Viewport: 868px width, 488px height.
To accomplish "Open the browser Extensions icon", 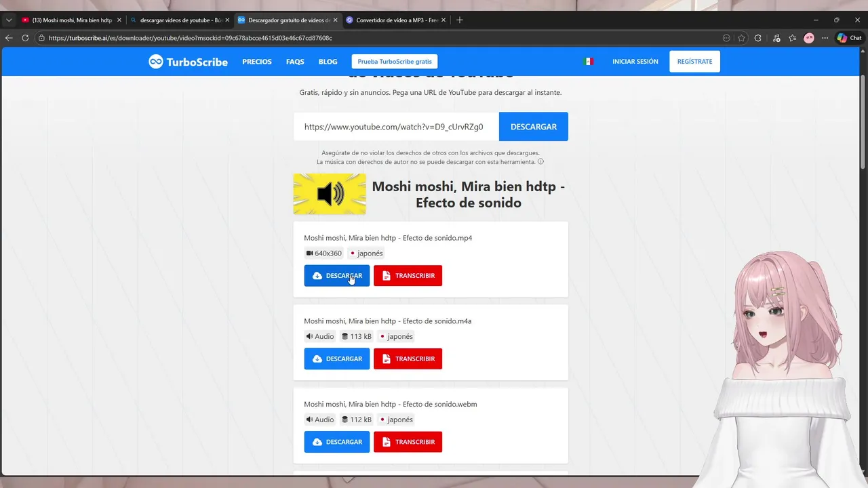I will pyautogui.click(x=758, y=38).
